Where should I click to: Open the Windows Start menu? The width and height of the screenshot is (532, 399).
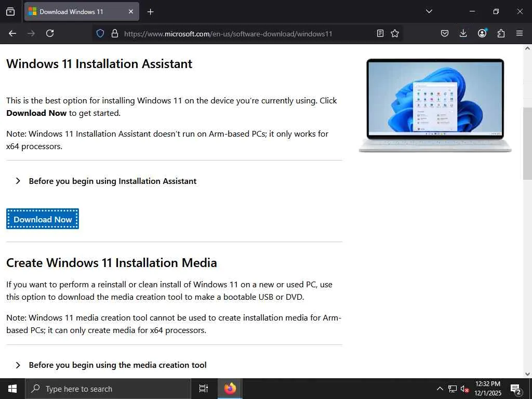tap(12, 389)
